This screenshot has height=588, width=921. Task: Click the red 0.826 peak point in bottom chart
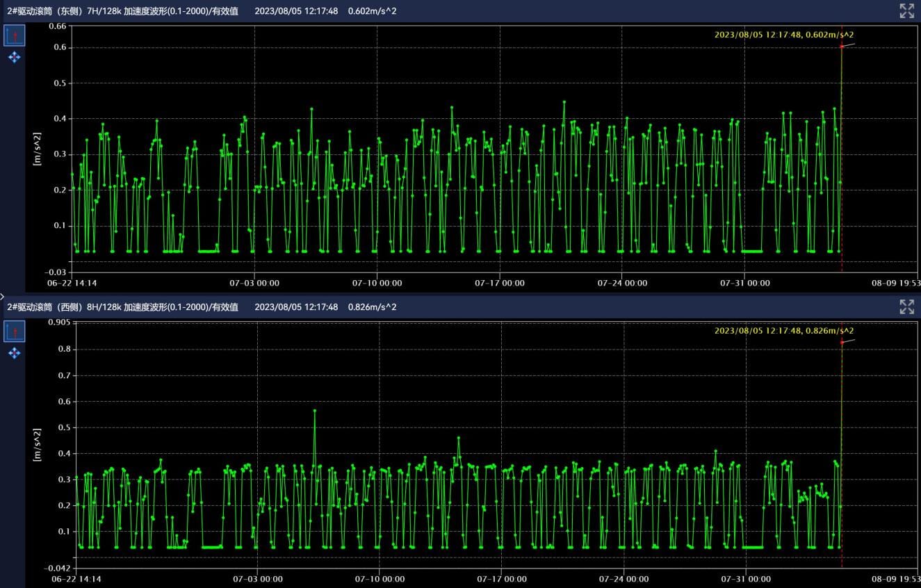pos(842,342)
